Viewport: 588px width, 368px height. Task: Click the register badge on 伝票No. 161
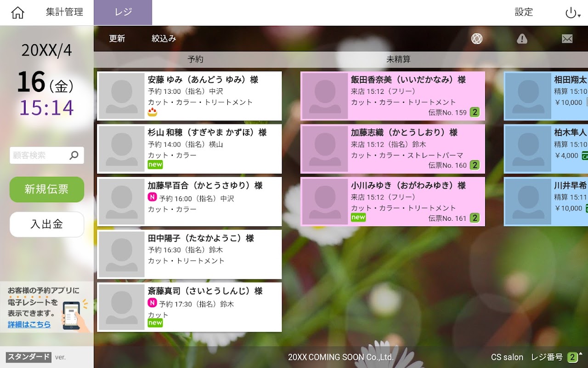point(475,218)
